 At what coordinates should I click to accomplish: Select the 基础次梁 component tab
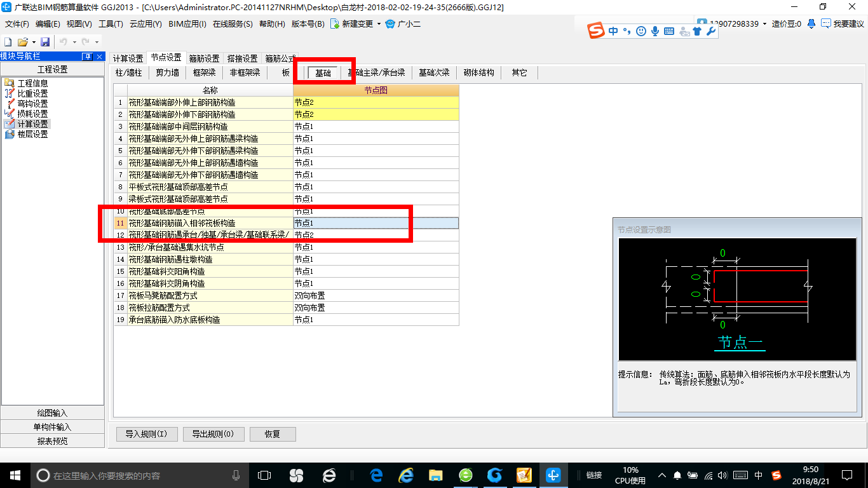[434, 73]
